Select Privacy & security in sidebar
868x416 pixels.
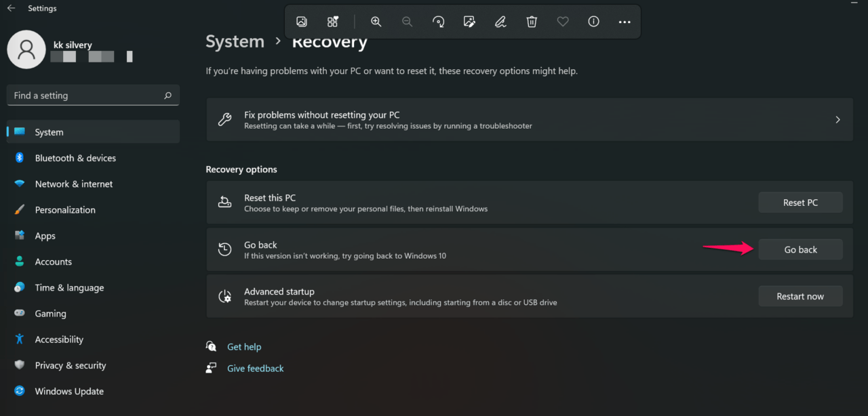point(71,365)
